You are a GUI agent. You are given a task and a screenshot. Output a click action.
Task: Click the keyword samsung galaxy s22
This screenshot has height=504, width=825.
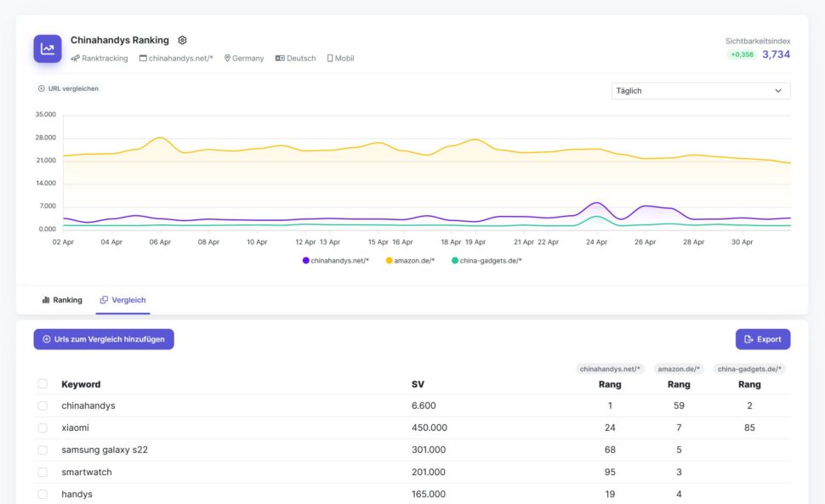104,450
